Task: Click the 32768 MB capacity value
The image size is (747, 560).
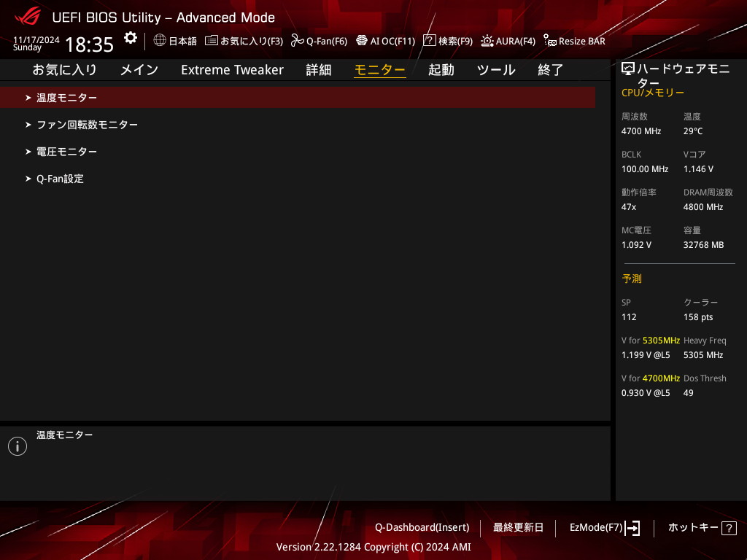Action: pos(704,245)
